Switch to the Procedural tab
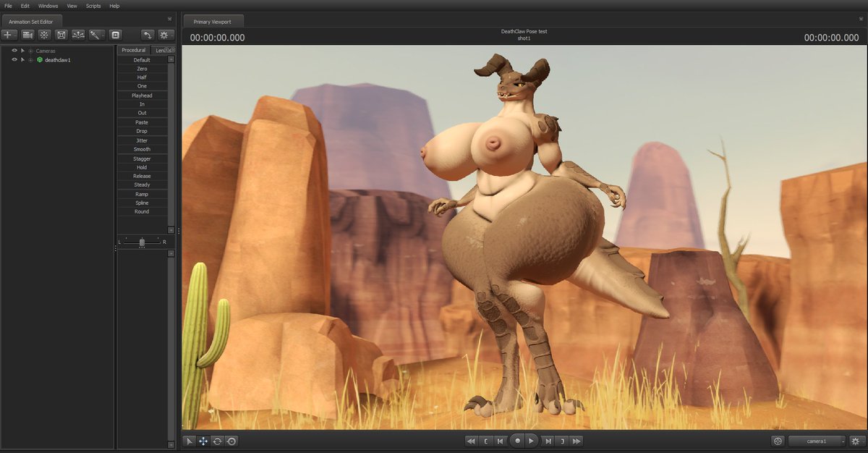 click(133, 50)
